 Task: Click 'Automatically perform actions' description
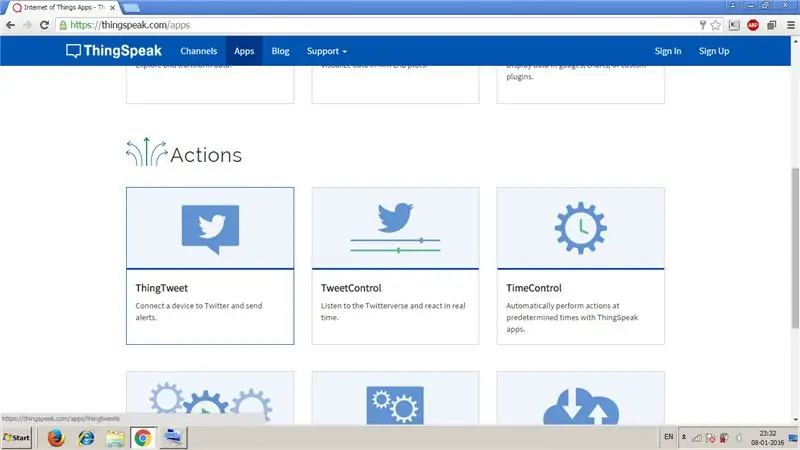tap(572, 317)
